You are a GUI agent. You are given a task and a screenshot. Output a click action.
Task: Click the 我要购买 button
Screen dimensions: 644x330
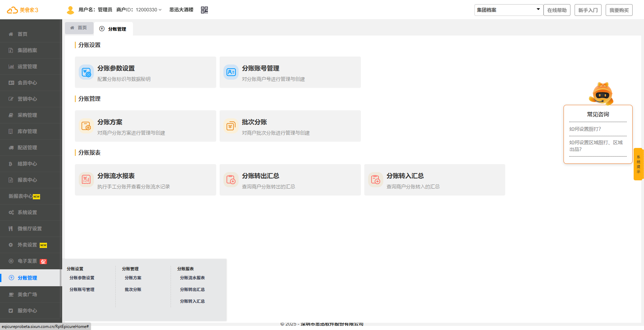pyautogui.click(x=619, y=10)
